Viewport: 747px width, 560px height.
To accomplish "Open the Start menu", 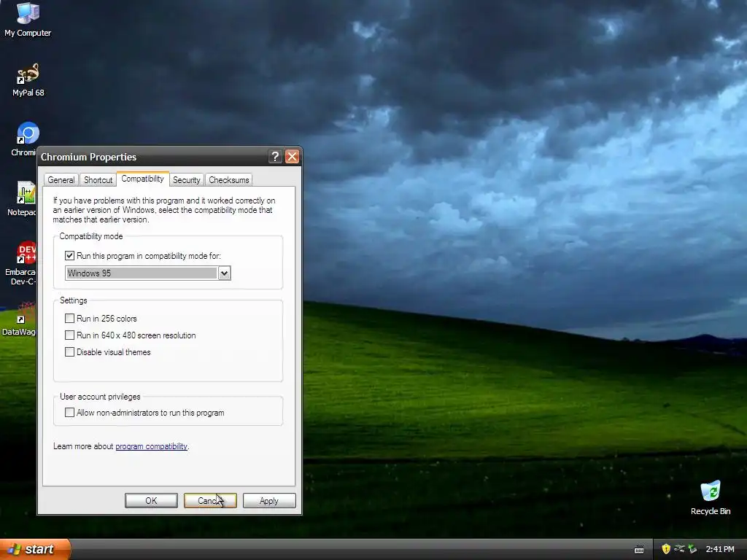I will [35, 549].
